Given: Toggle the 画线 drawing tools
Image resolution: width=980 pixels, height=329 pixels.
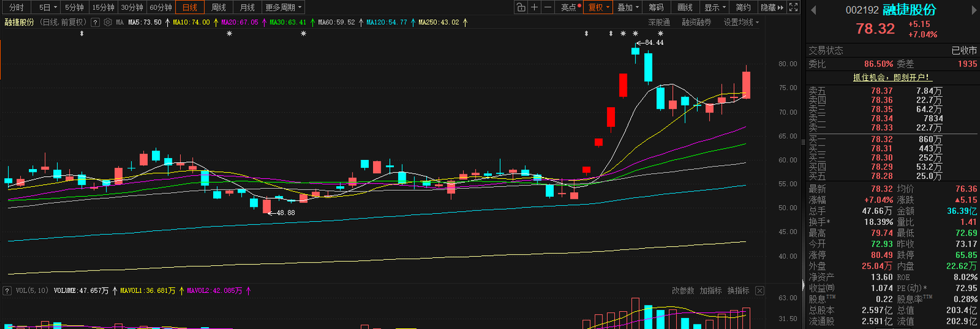Looking at the screenshot, I should click(685, 8).
